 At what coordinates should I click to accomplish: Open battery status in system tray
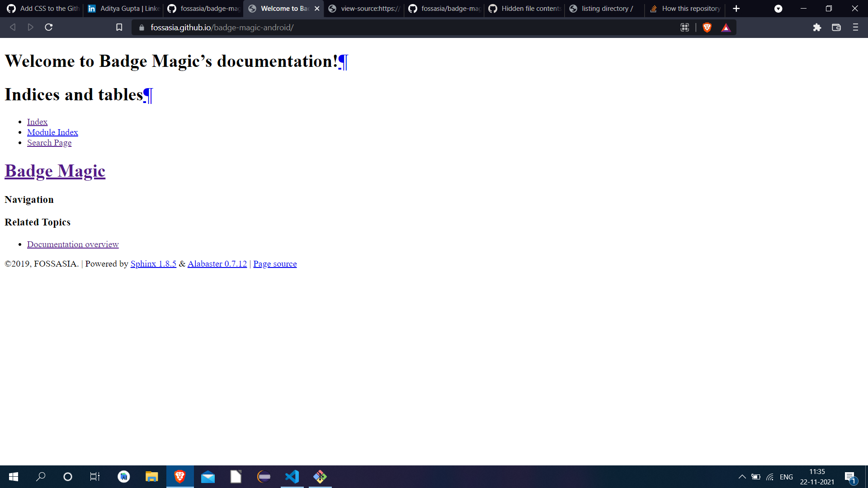pos(756,477)
